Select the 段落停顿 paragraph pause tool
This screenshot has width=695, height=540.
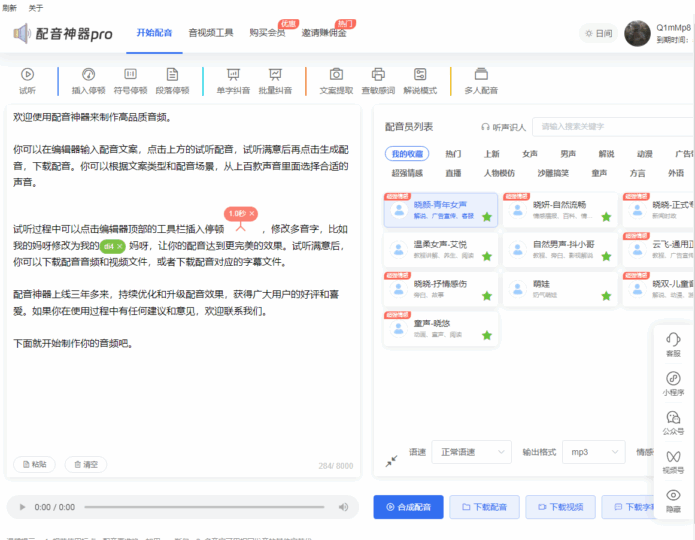point(172,81)
